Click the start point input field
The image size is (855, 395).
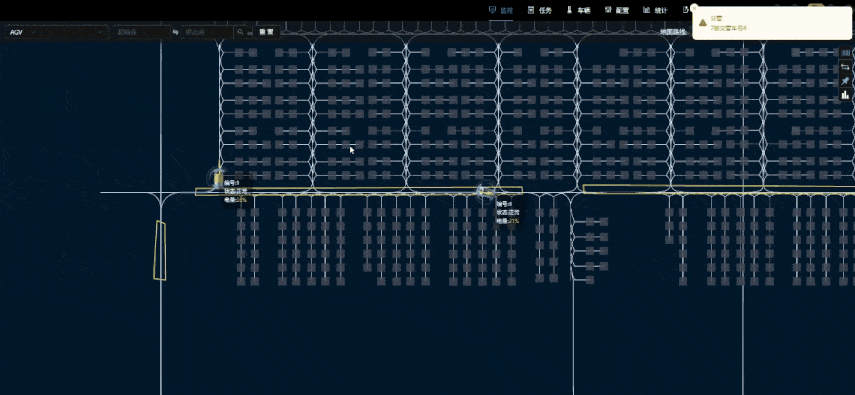pyautogui.click(x=142, y=32)
